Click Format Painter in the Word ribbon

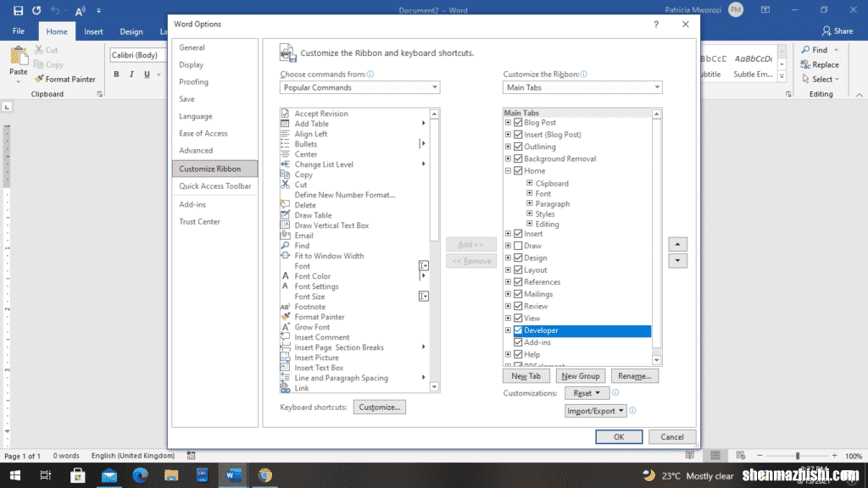[x=64, y=79]
